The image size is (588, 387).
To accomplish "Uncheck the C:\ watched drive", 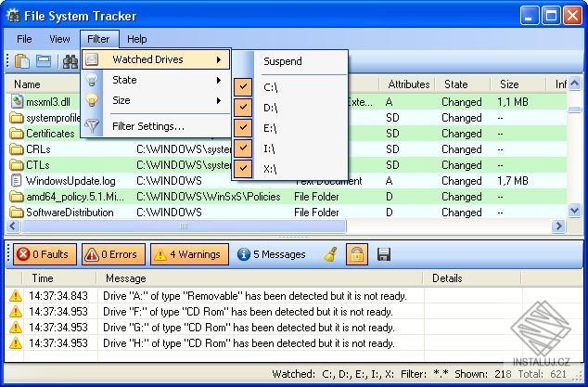I will click(x=243, y=86).
